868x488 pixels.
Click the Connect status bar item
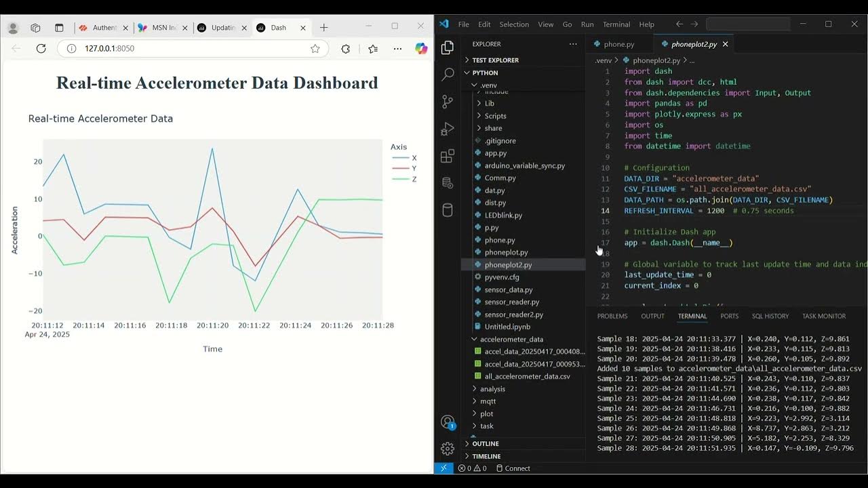513,468
